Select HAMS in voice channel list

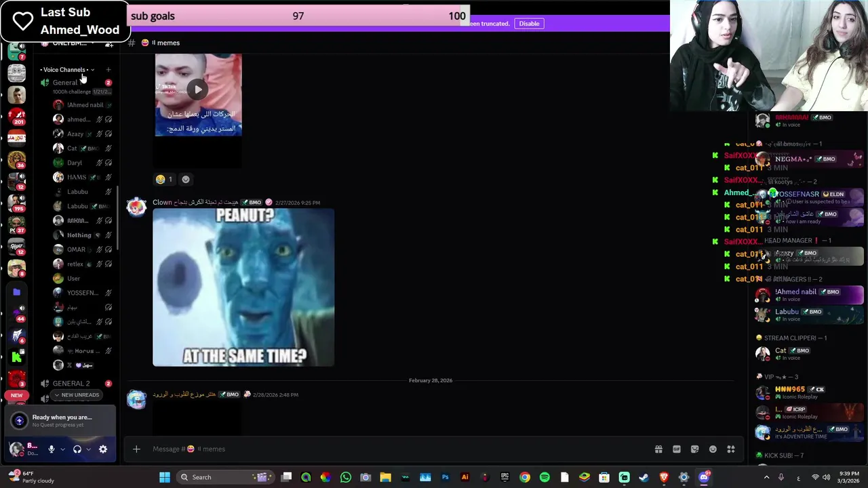pyautogui.click(x=81, y=177)
